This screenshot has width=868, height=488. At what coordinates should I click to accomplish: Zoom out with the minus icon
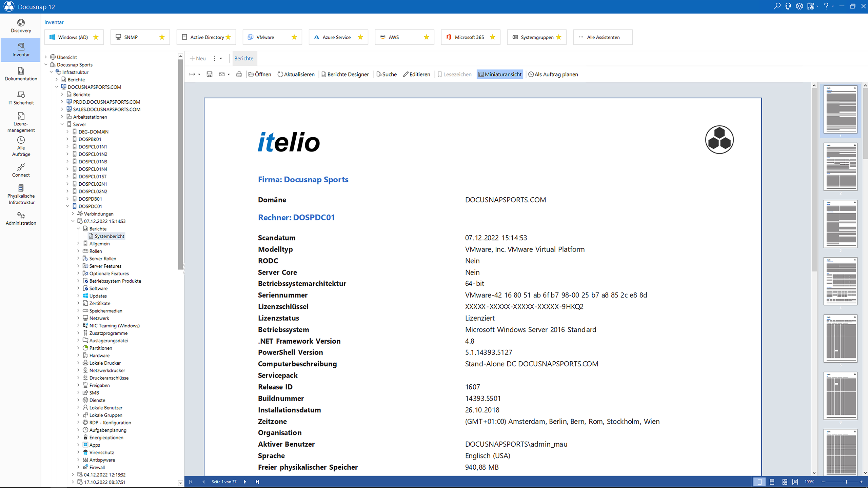pyautogui.click(x=823, y=482)
